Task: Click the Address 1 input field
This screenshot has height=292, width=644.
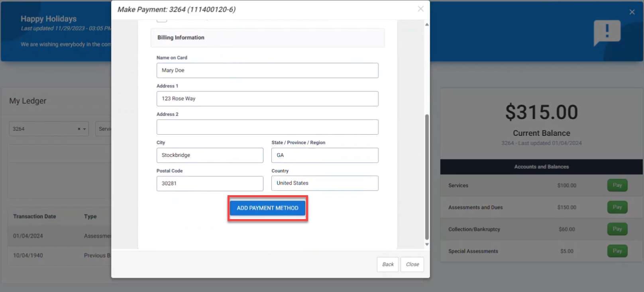Action: tap(267, 99)
